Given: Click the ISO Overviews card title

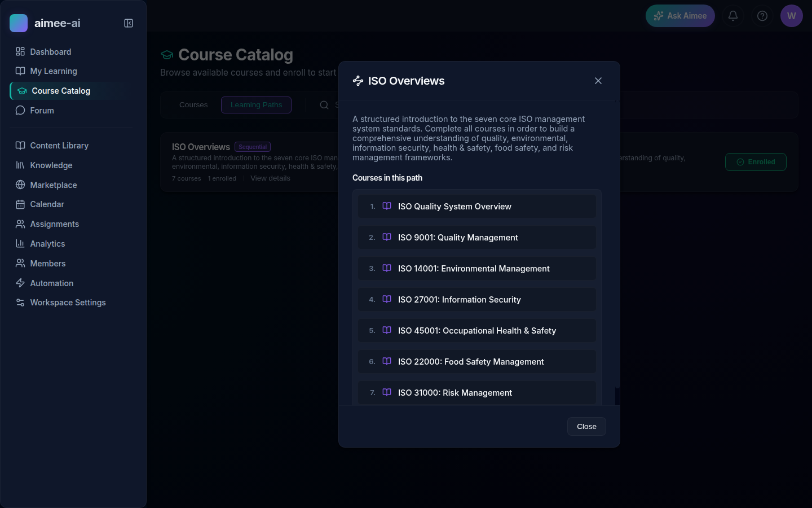Looking at the screenshot, I should tap(201, 147).
